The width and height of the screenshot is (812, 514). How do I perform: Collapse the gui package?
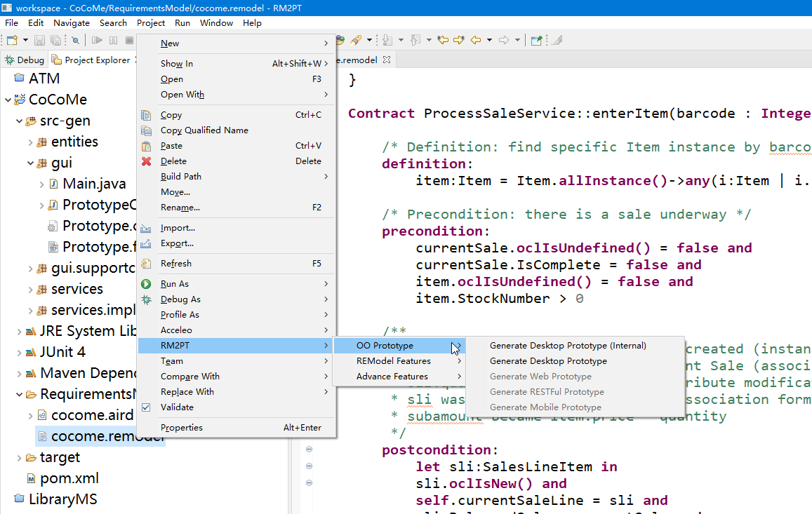click(x=31, y=163)
